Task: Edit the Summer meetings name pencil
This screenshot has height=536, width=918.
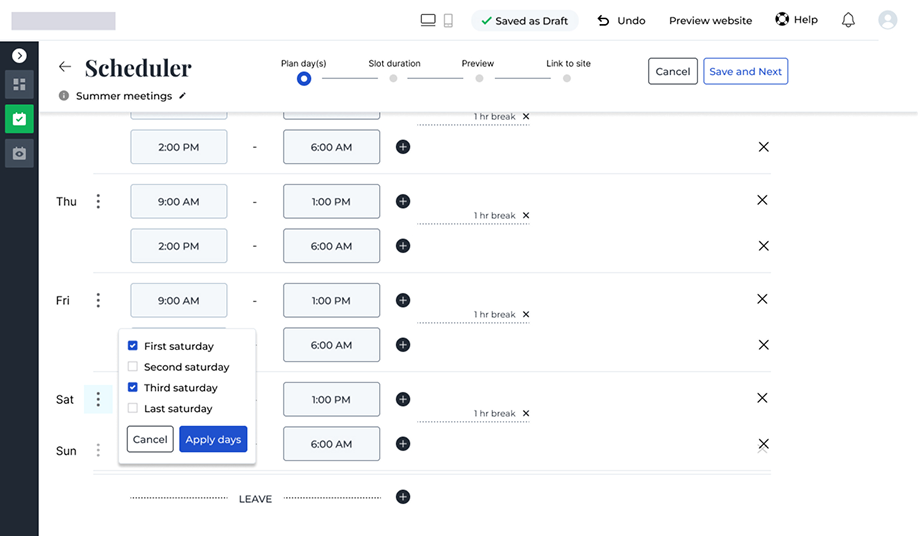Action: (x=182, y=96)
